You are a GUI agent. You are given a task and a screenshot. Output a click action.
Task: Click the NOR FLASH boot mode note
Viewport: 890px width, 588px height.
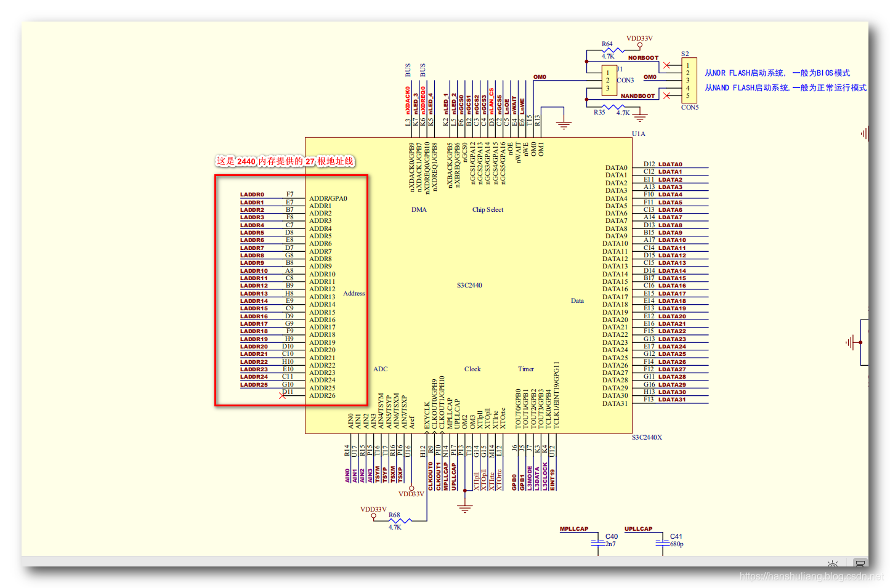click(x=777, y=73)
